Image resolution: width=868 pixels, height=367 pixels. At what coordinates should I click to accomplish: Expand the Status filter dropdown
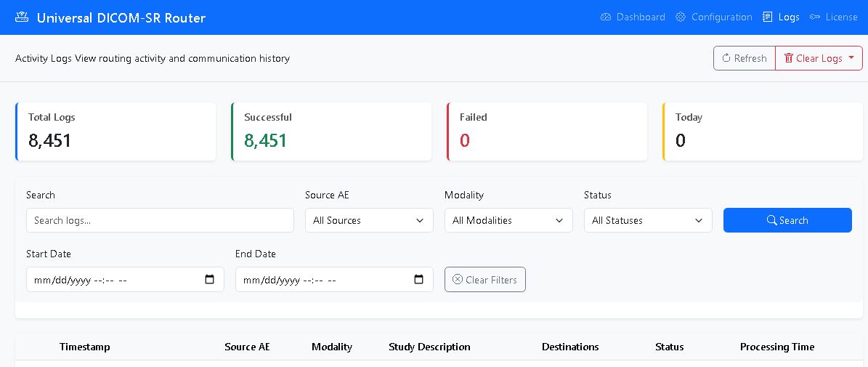(648, 220)
